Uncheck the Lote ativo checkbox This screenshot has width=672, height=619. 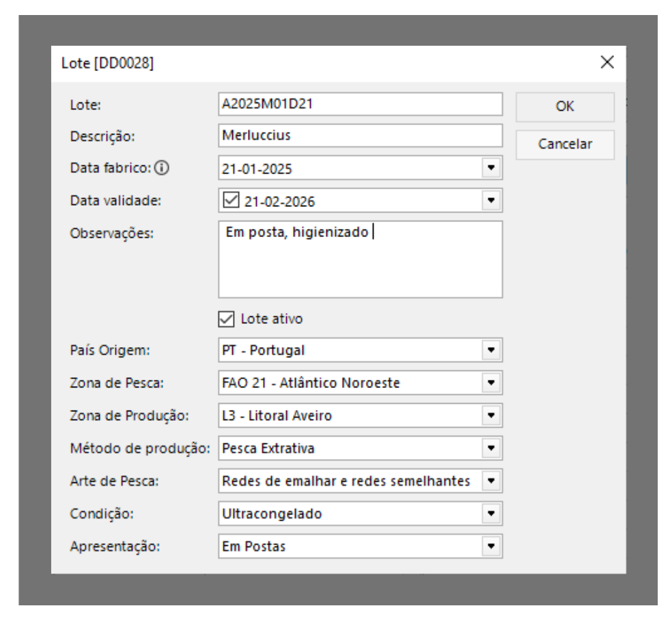pyautogui.click(x=225, y=319)
